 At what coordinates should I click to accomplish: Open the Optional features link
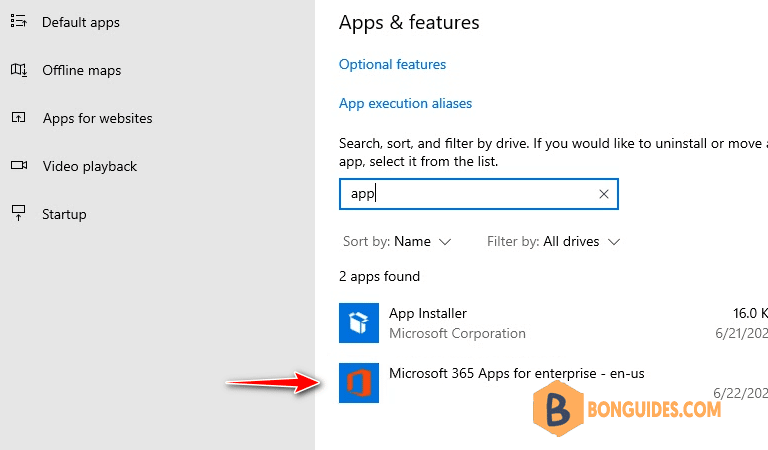[x=392, y=64]
